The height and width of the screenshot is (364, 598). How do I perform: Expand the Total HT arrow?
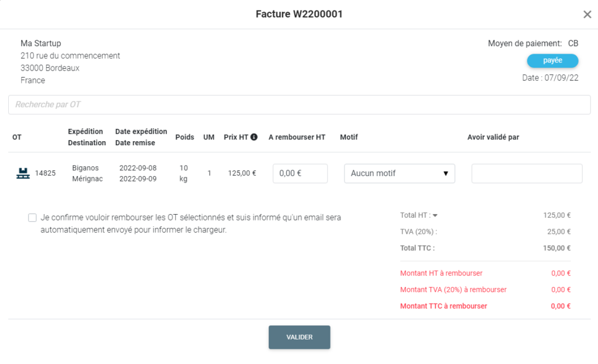(x=435, y=215)
